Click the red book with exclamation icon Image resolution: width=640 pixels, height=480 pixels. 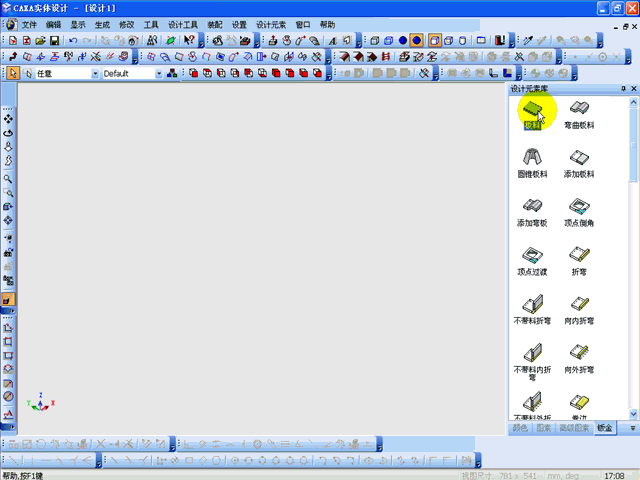(500, 40)
